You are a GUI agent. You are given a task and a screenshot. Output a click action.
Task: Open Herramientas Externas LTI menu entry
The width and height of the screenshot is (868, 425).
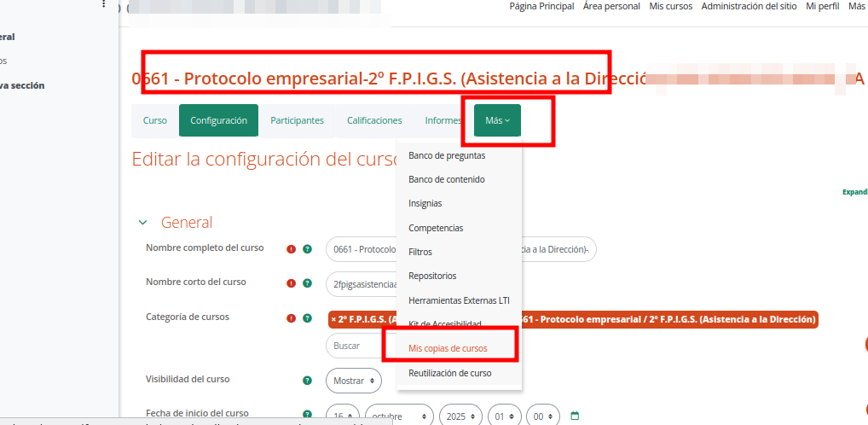(x=459, y=300)
